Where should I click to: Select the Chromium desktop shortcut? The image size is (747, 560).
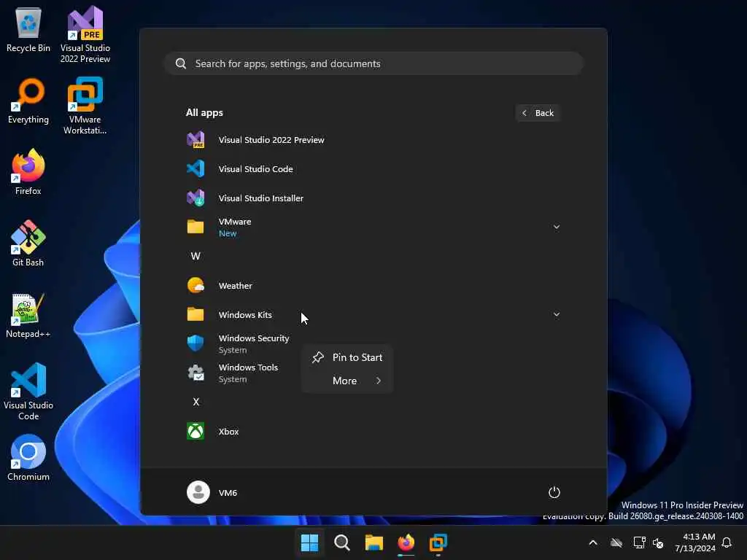[28, 458]
